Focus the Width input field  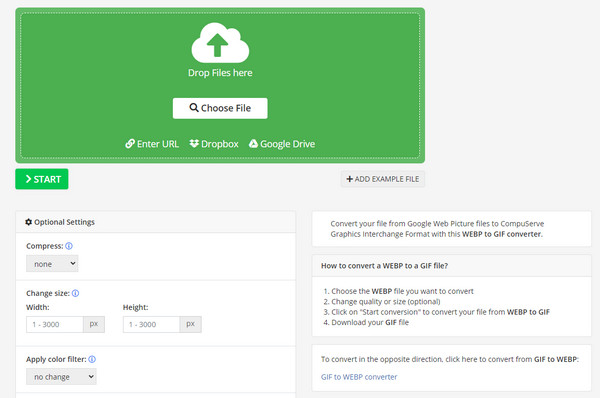55,325
